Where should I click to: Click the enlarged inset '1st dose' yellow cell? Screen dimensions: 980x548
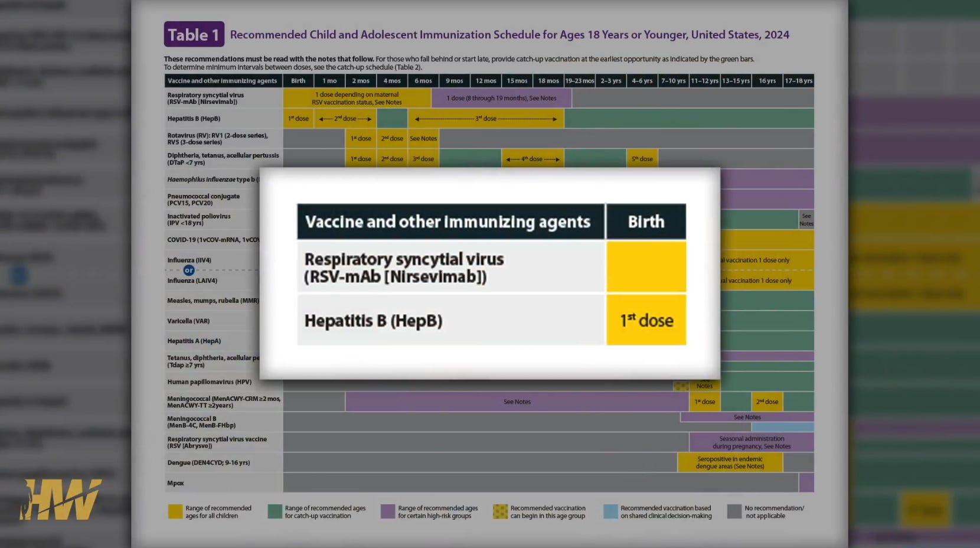[646, 320]
